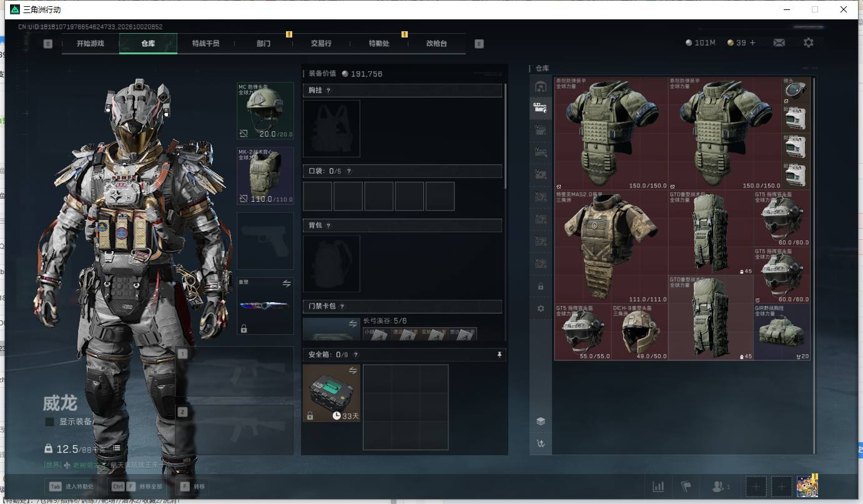
Task: Click the plus button next to 39 currency
Action: click(752, 42)
